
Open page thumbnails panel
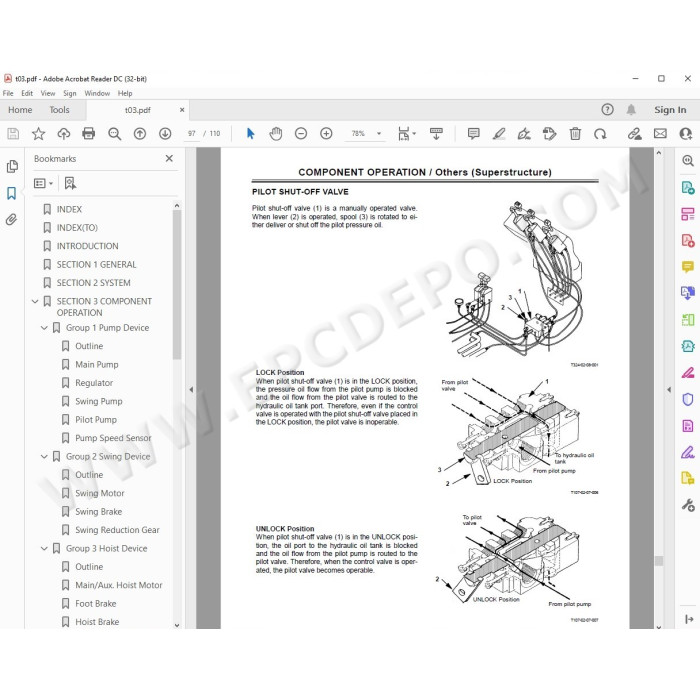point(12,167)
